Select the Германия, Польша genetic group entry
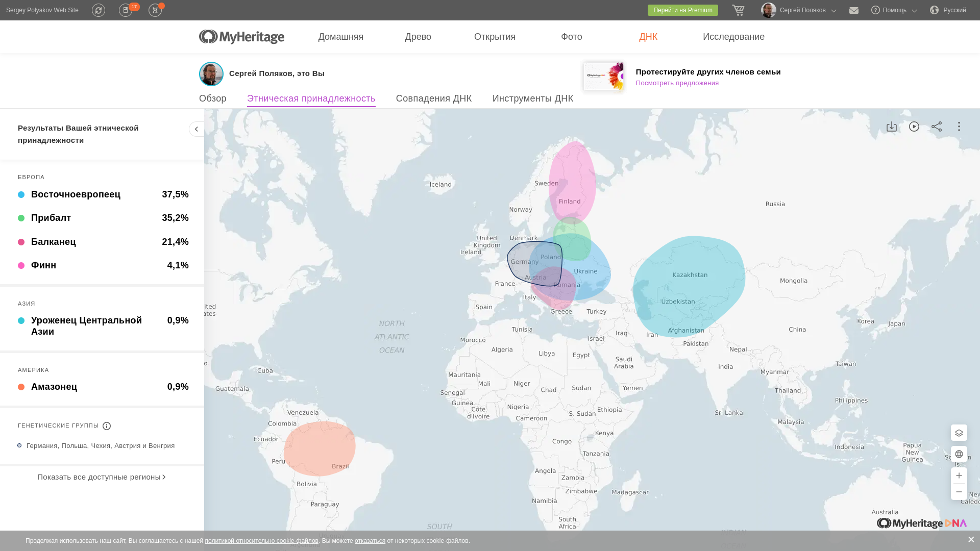 [x=100, y=446]
